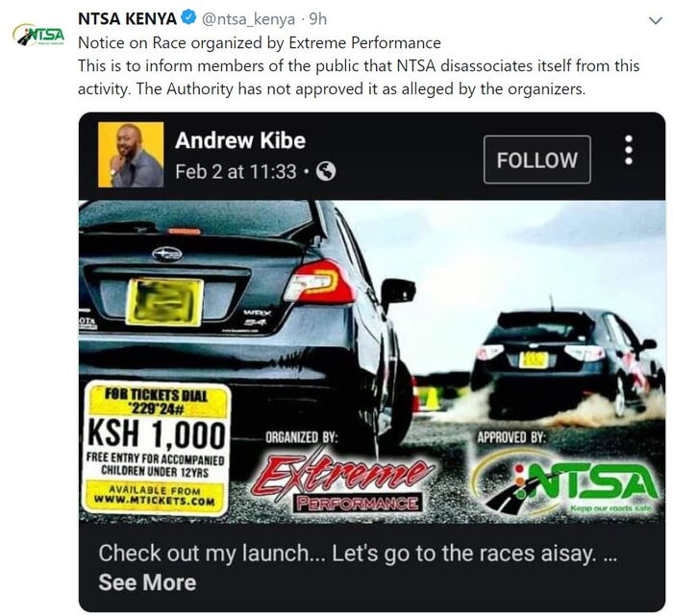Click the Subaru emblem on the trunk
Screen dimensions: 673x616
[x=167, y=255]
